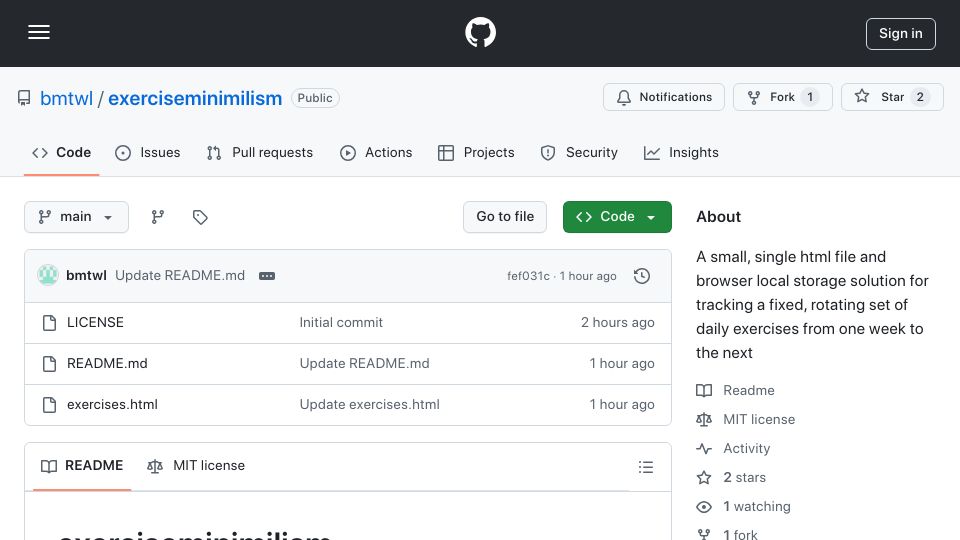Open the Readme link in About

[748, 391]
